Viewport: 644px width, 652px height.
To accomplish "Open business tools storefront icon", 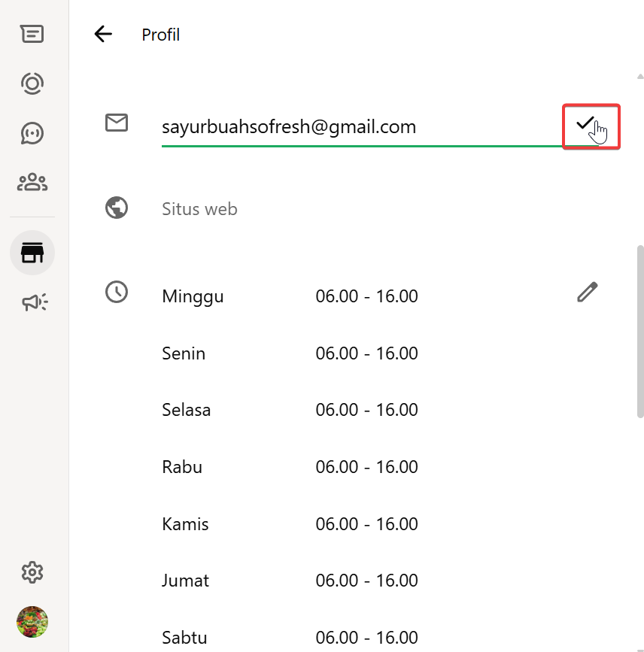I will [32, 253].
